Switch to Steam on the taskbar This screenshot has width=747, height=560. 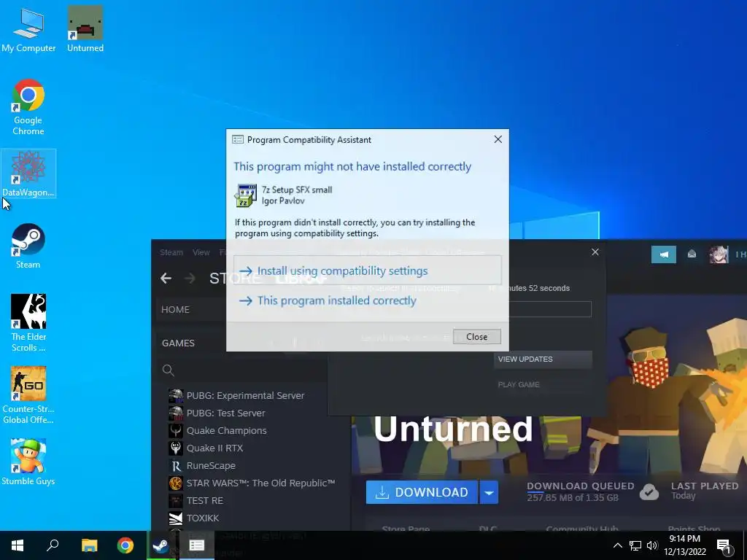point(160,545)
